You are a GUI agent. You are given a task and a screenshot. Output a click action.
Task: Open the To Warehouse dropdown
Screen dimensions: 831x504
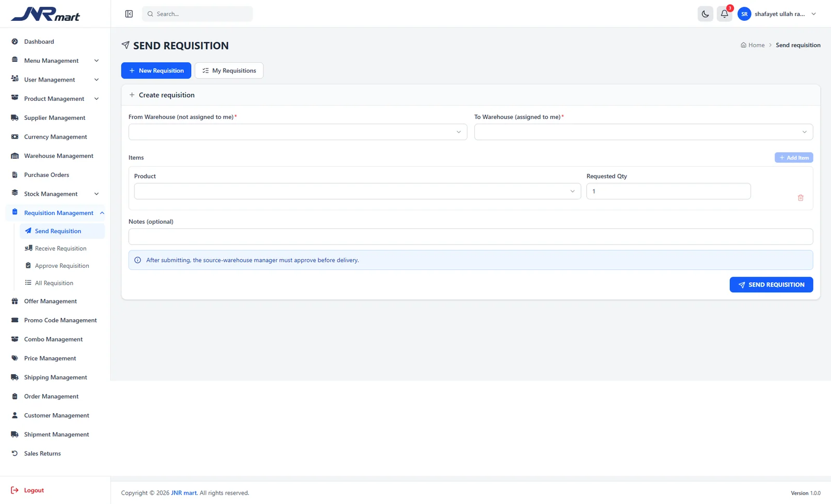pyautogui.click(x=644, y=132)
